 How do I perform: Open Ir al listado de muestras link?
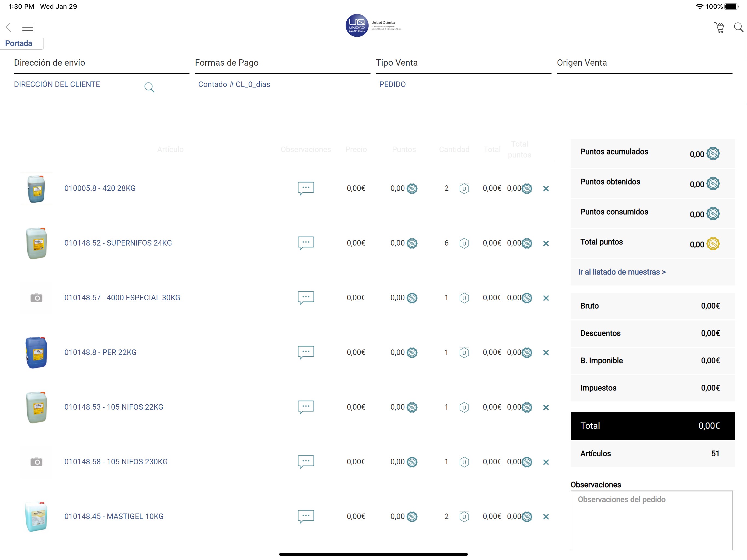point(622,272)
